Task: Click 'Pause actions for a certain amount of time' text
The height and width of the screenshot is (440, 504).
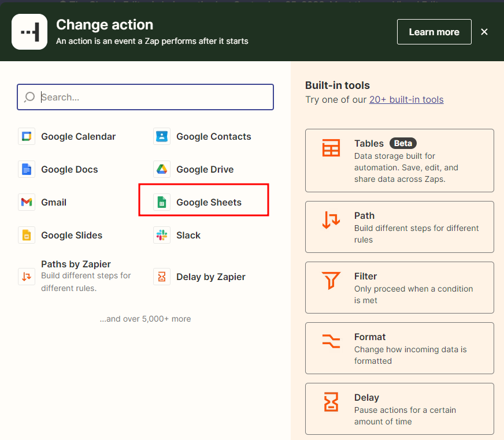Action: [x=405, y=416]
